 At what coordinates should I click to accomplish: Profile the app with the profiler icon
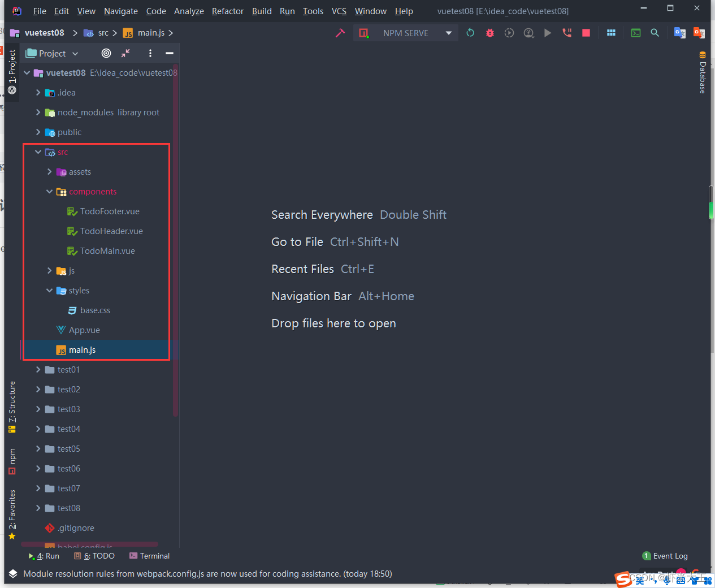(x=528, y=33)
